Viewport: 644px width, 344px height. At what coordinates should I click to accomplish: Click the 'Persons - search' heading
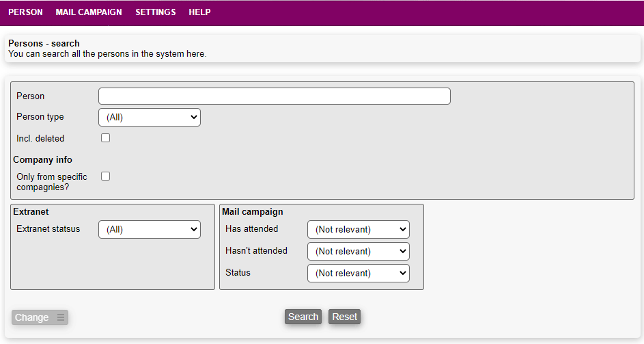pos(44,43)
